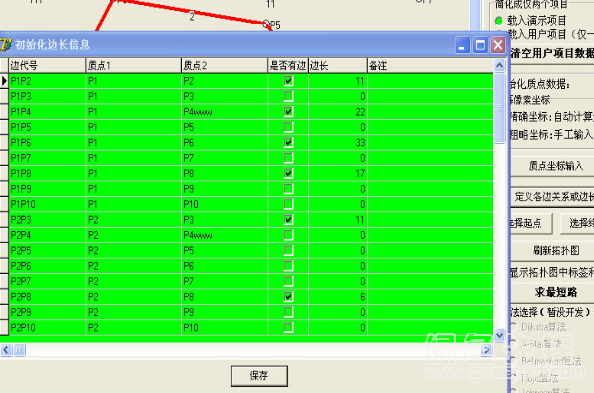The width and height of the screenshot is (594, 393).
Task: Toggle the edge checkbox for row P1P6
Action: click(288, 142)
